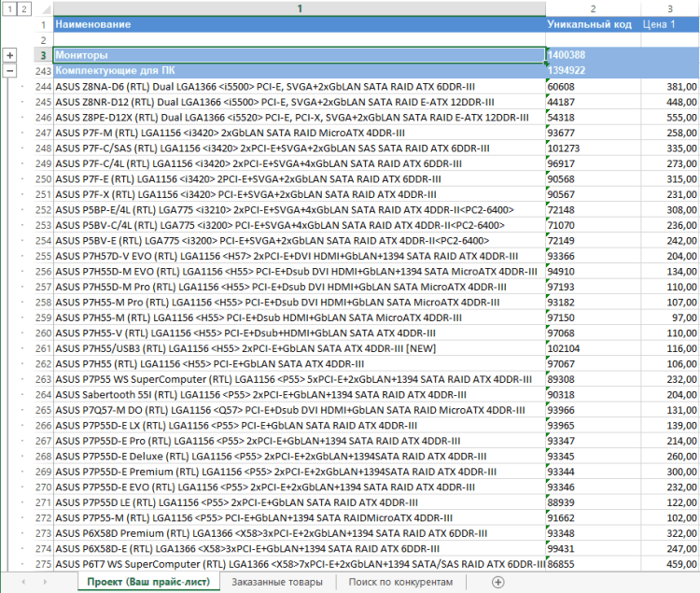Navigate to next sheet arrow

click(x=45, y=582)
